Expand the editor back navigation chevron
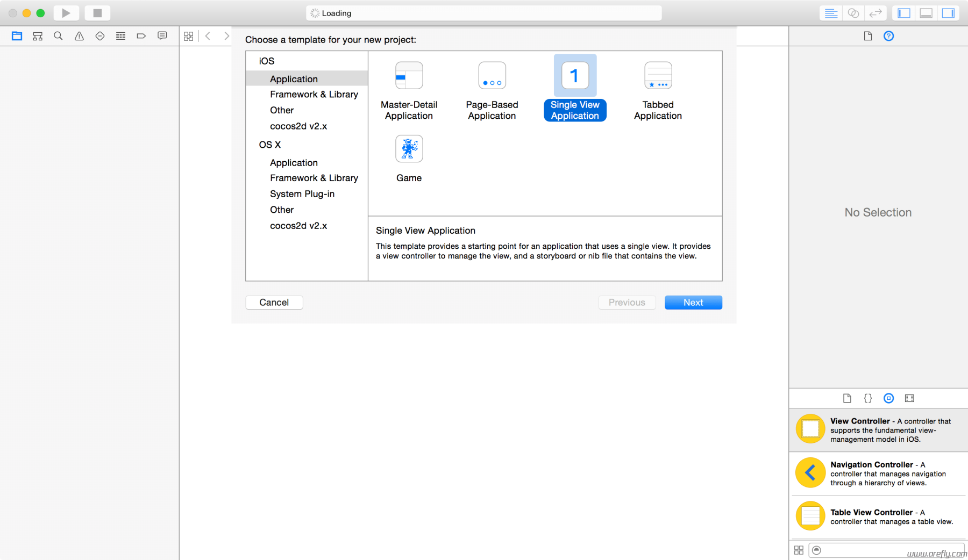 (208, 35)
